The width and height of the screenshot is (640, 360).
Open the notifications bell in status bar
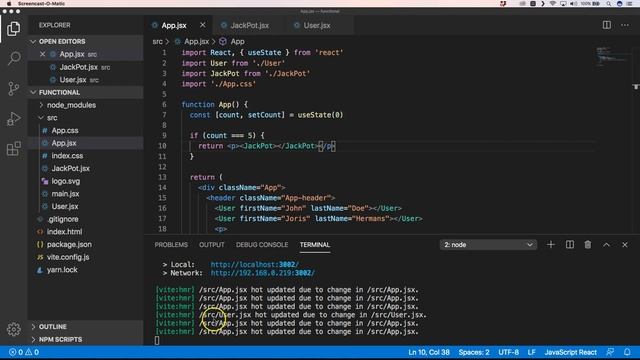click(627, 352)
